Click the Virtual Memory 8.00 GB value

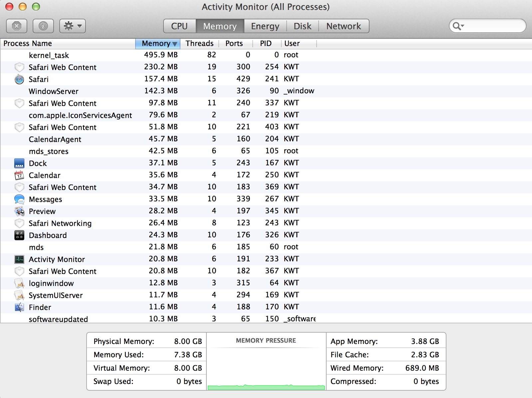188,368
